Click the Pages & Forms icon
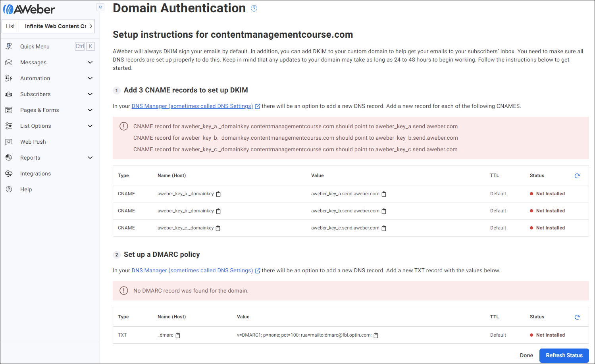595x364 pixels. (9, 110)
